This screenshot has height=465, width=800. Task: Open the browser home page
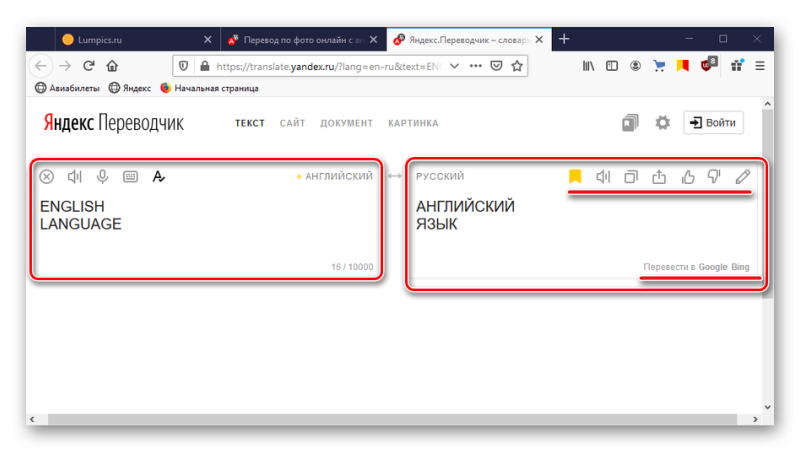(x=112, y=66)
